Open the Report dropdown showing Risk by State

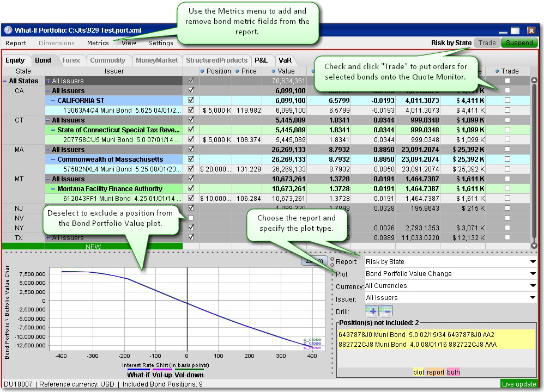pyautogui.click(x=450, y=262)
